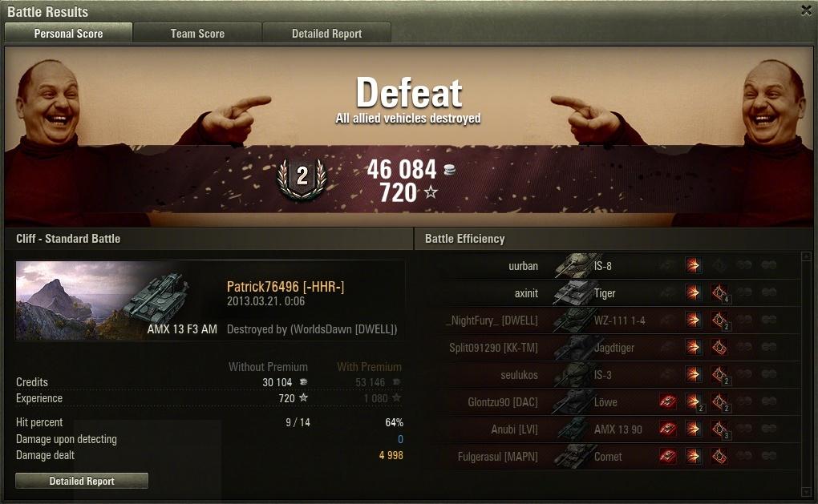Select the Personal Score tab
Viewport: 818px width, 504px height.
coord(68,34)
